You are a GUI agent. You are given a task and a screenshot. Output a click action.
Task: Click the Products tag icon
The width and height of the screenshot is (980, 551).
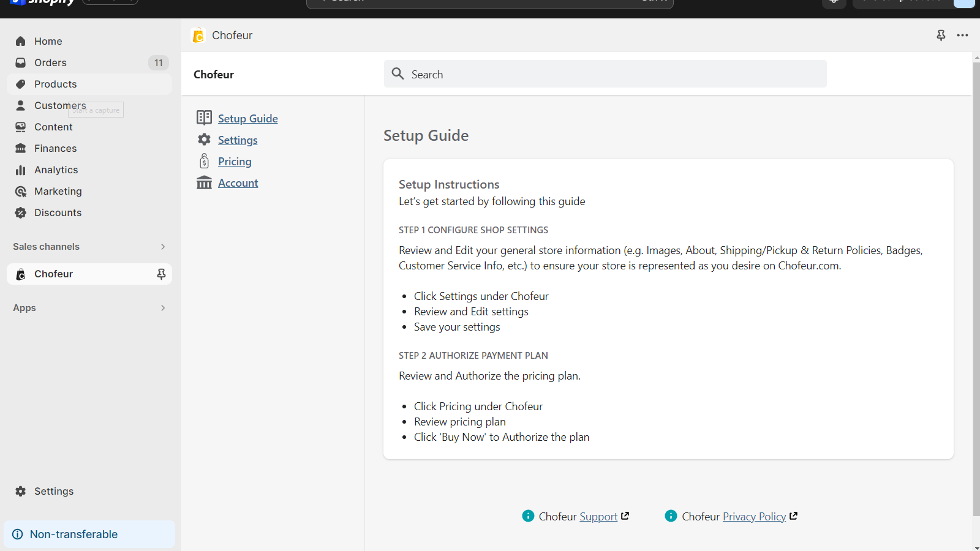pyautogui.click(x=21, y=84)
